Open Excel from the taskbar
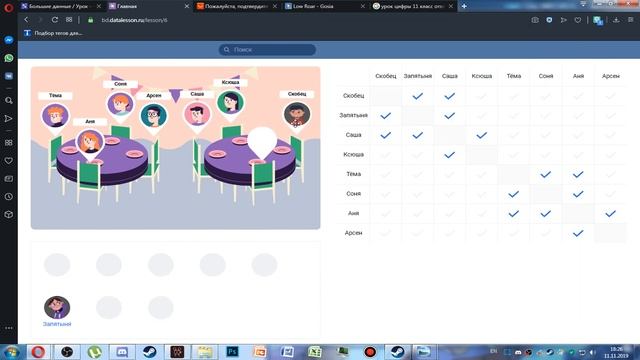 click(x=315, y=352)
